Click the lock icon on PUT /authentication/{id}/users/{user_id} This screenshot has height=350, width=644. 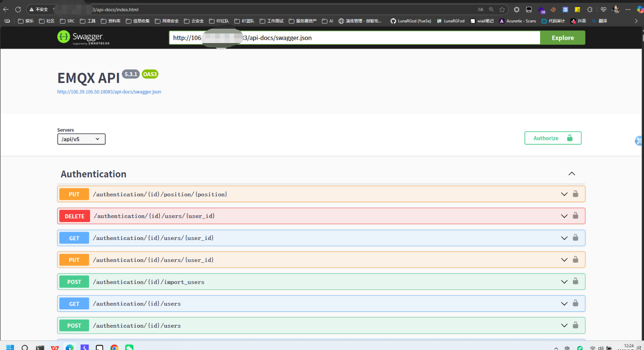575,260
